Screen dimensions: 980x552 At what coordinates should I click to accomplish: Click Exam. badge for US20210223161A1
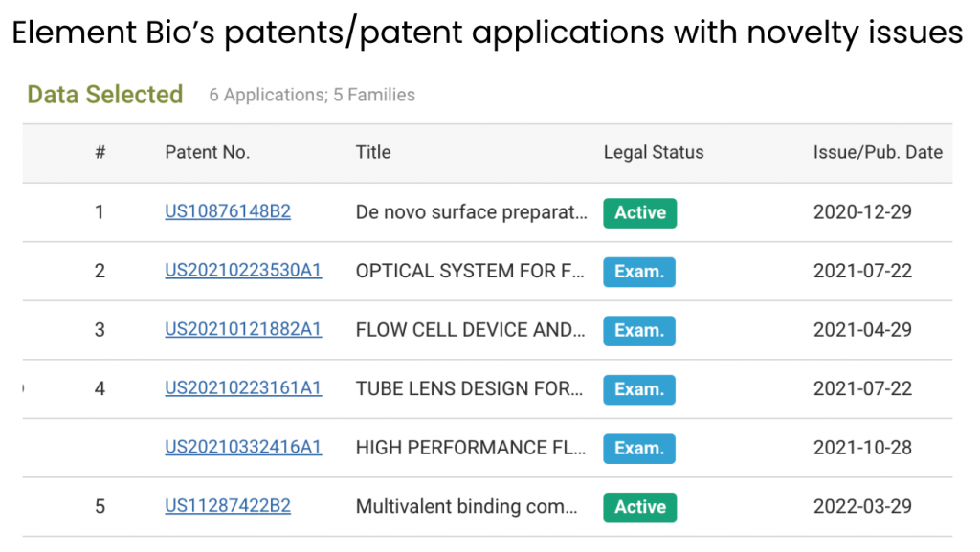coord(639,389)
